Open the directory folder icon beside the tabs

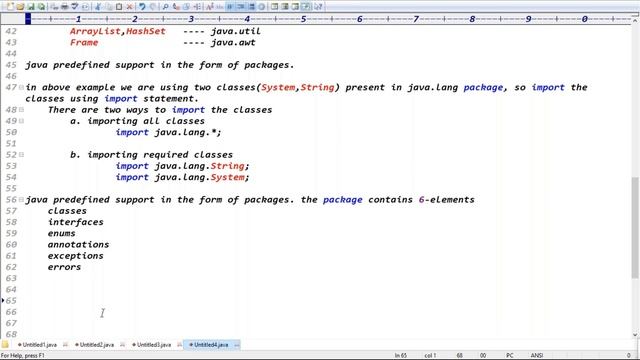point(5,344)
